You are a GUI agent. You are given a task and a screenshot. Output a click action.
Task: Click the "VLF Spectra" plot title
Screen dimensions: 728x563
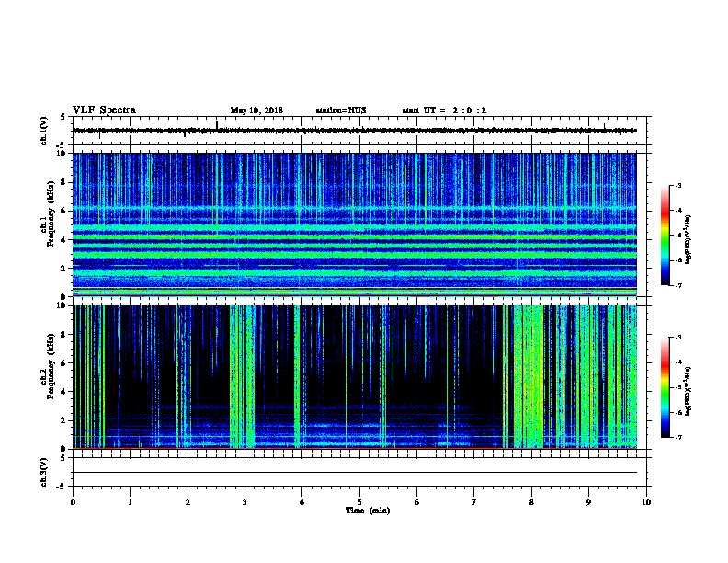coord(104,110)
